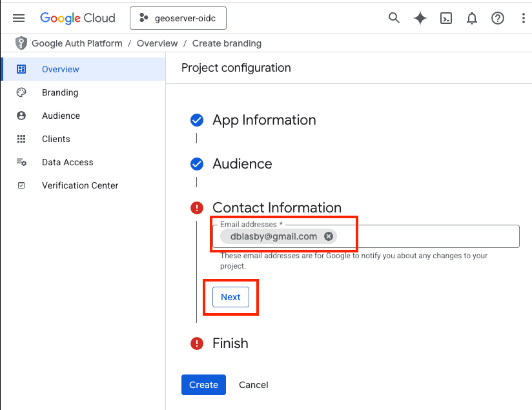This screenshot has height=410, width=532.
Task: Open the hamburger navigation menu
Action: coord(19,18)
